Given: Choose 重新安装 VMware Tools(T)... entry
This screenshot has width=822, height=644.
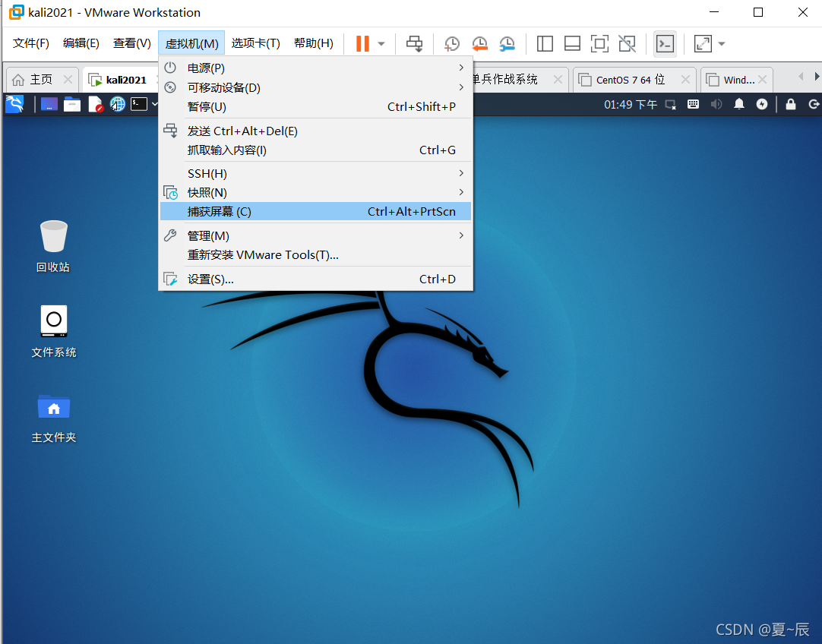Looking at the screenshot, I should 315,255.
